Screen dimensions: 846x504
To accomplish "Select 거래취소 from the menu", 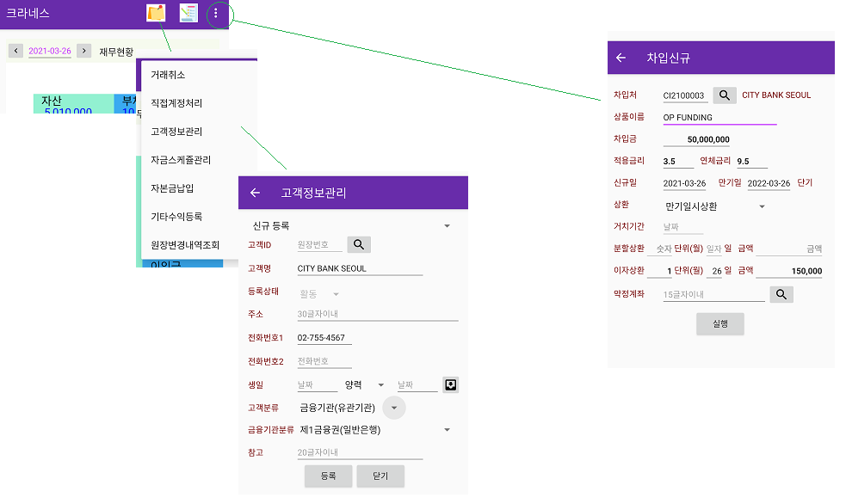I will point(169,75).
